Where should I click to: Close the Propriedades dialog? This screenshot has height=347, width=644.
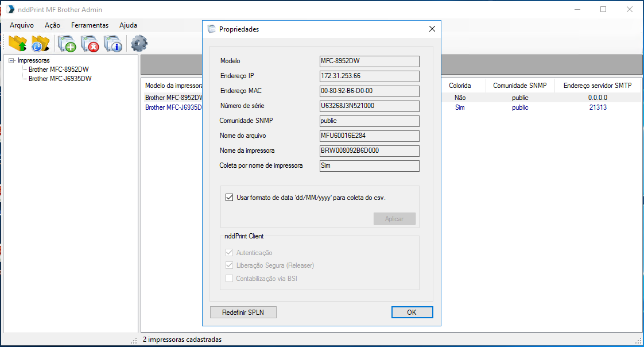[432, 29]
